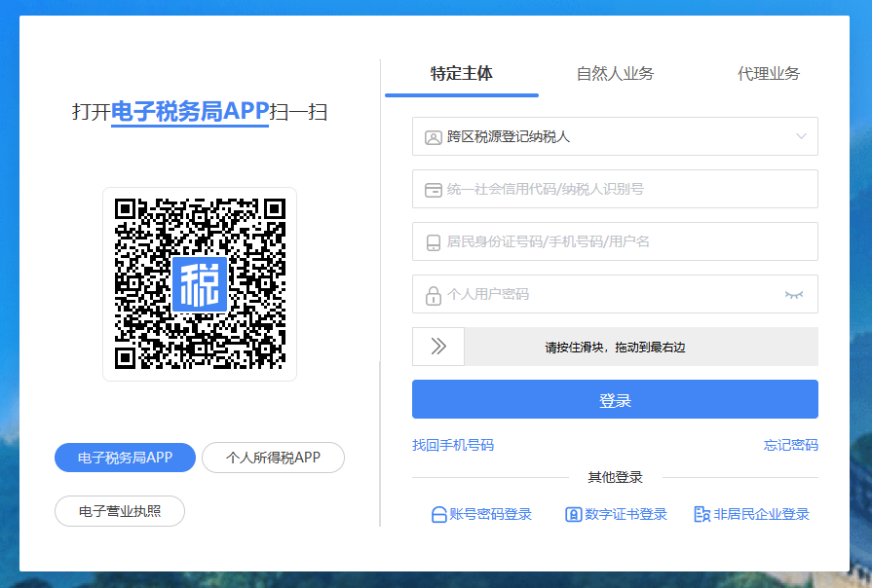Screen dimensions: 872x588
Task: Click the 账号密码登录 lock icon
Action: tap(438, 515)
